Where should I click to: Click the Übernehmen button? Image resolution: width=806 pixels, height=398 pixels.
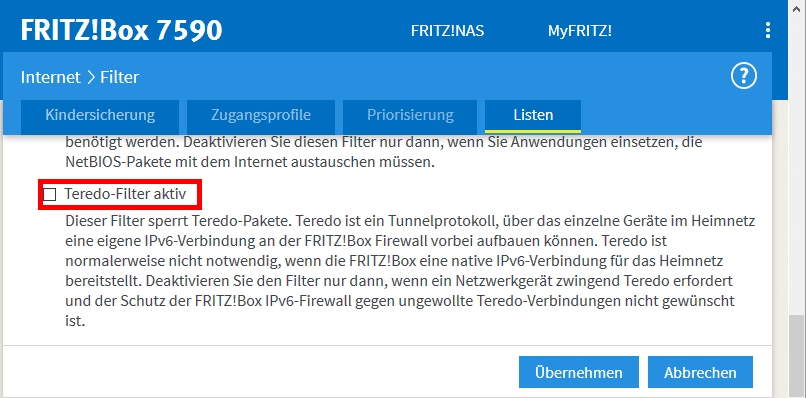pyautogui.click(x=579, y=372)
